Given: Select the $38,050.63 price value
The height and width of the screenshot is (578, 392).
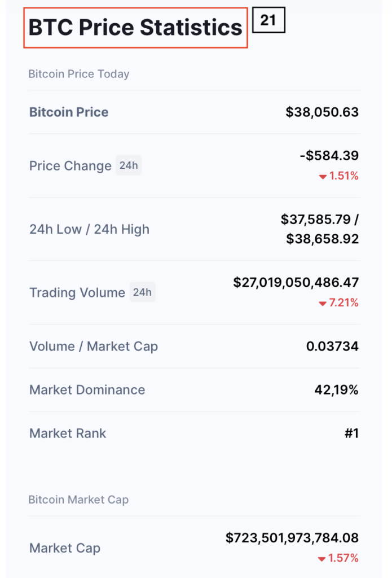Looking at the screenshot, I should (x=322, y=112).
